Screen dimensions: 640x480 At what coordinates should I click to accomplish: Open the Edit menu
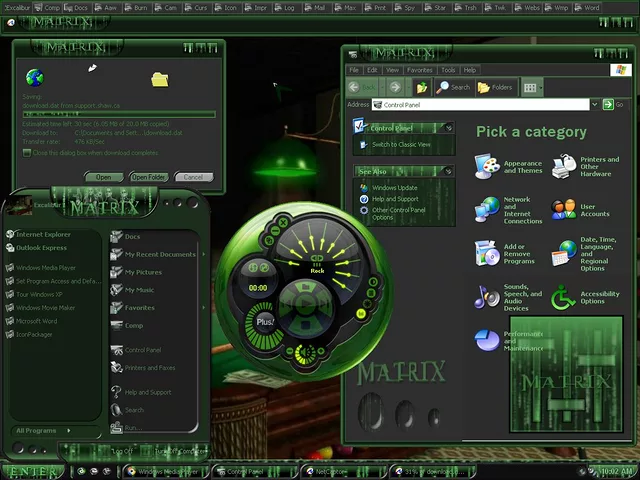(x=372, y=70)
